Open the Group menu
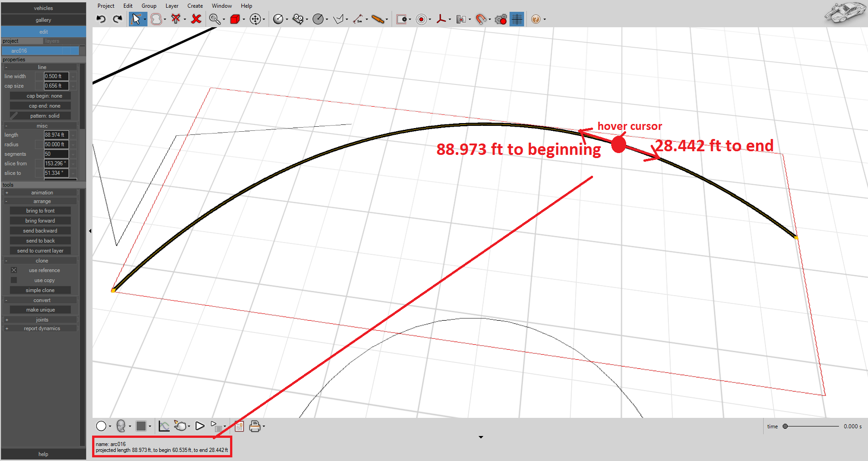This screenshot has height=461, width=868. click(x=149, y=6)
